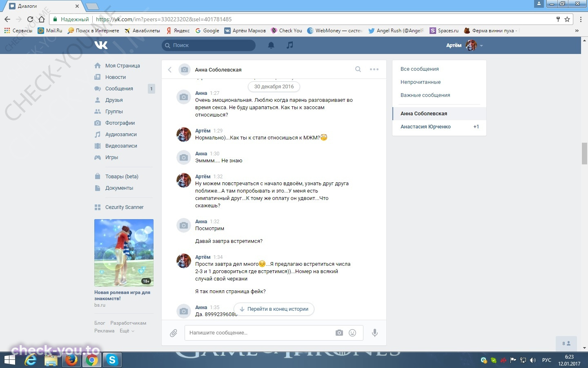Select Непрочитанные filter
Viewport: 588px width, 368px height.
click(421, 82)
